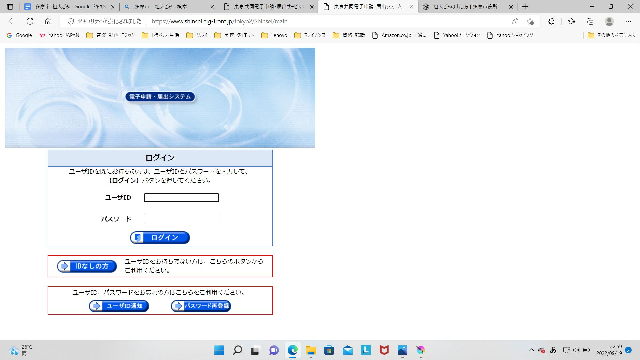
Task: Click the blue ログイン submit button
Action: click(x=160, y=238)
